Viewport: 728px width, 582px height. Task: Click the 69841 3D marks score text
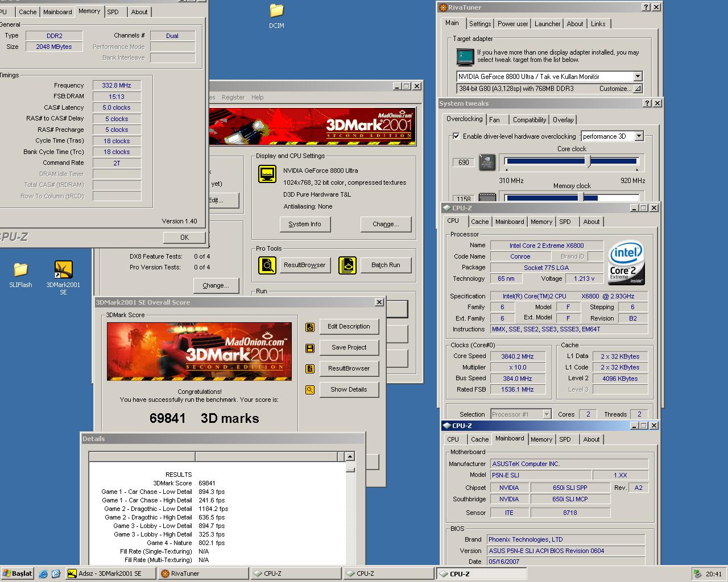(204, 418)
